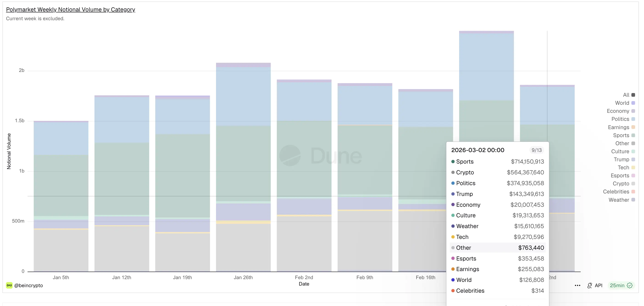Viewport: 644px width, 306px height.
Task: Click the API plug icon
Action: tap(589, 286)
